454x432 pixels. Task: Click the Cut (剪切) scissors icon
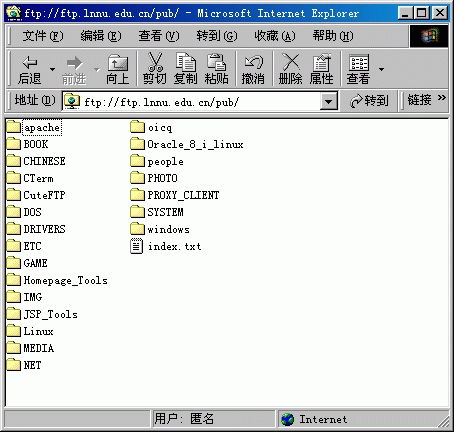click(155, 62)
